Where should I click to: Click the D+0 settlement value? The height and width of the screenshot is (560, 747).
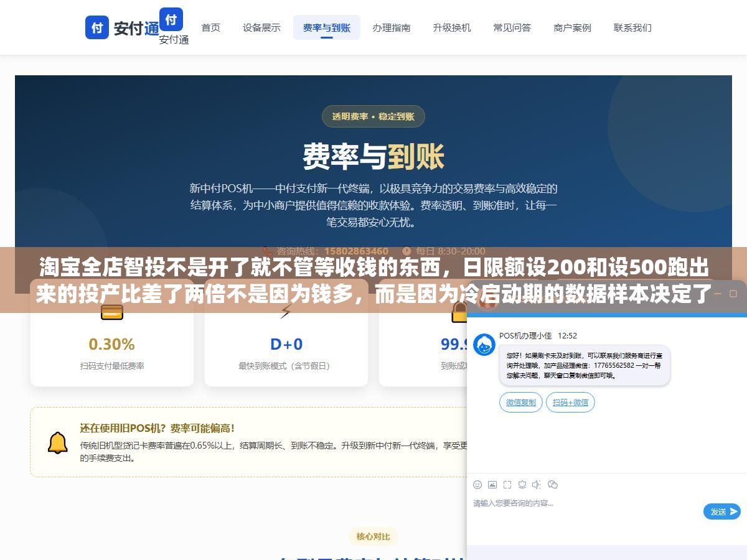coord(286,344)
